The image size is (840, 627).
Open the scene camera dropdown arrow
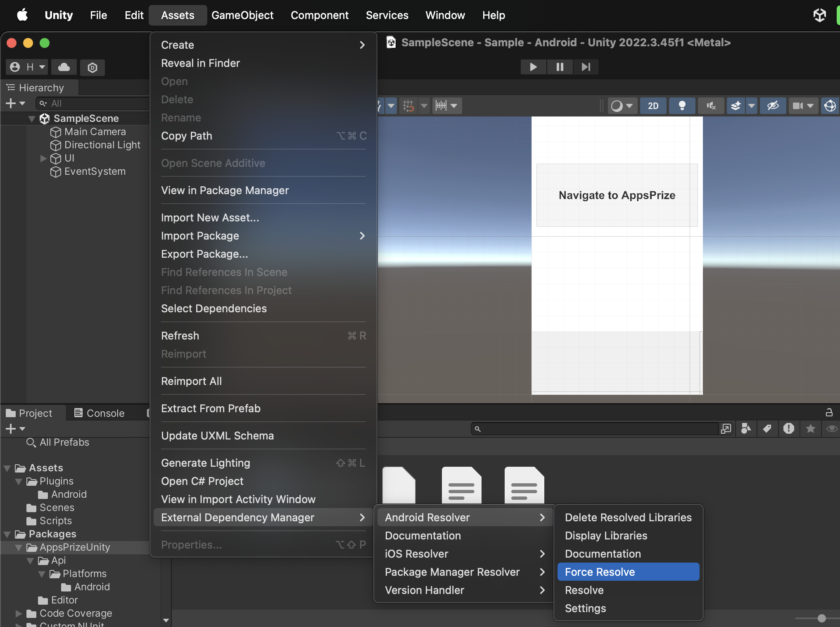(810, 106)
